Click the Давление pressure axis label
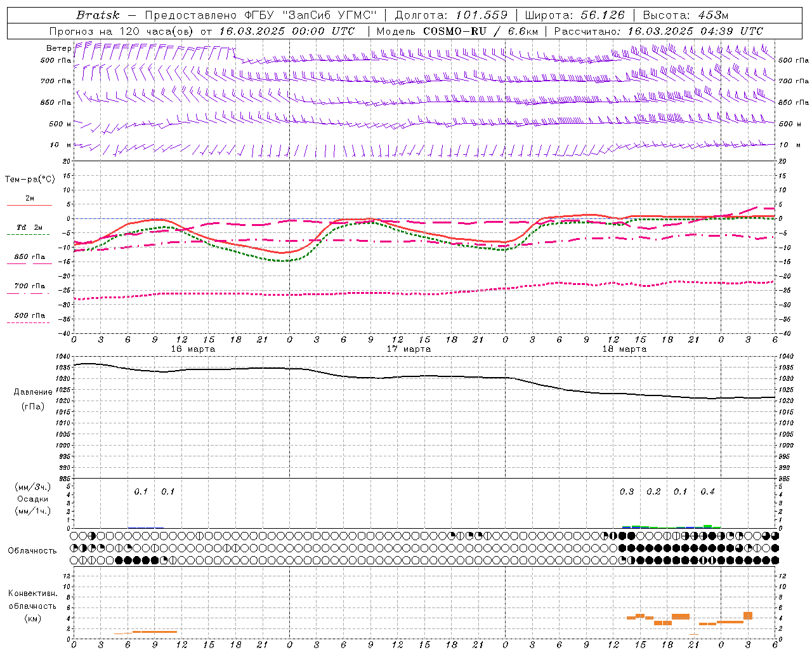Image resolution: width=812 pixels, height=650 pixels. [x=33, y=392]
